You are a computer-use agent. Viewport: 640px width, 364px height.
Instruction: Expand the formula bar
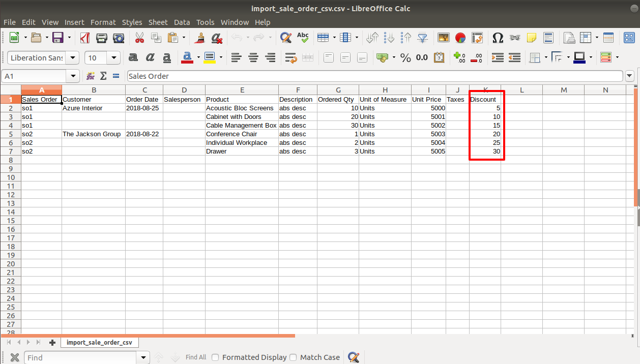coord(630,76)
